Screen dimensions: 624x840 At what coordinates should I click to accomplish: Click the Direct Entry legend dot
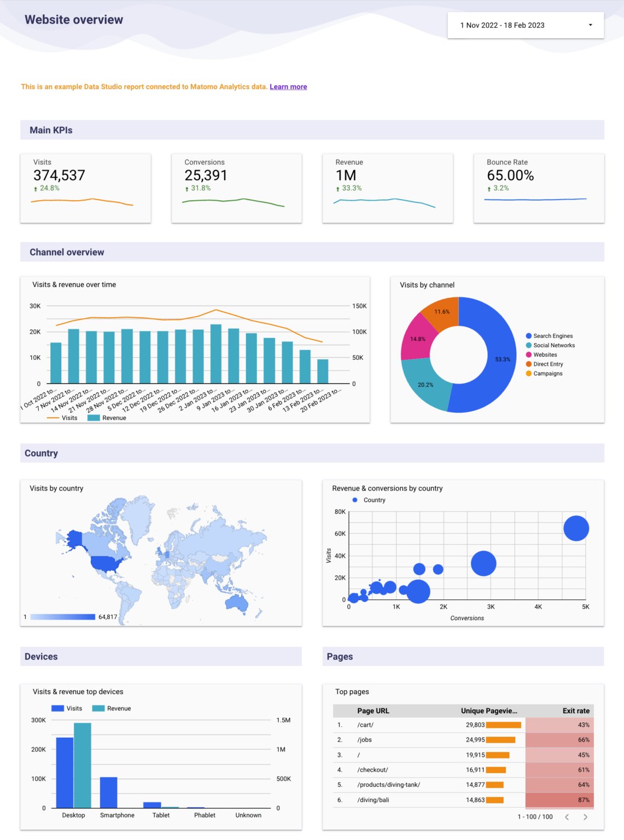click(x=528, y=364)
